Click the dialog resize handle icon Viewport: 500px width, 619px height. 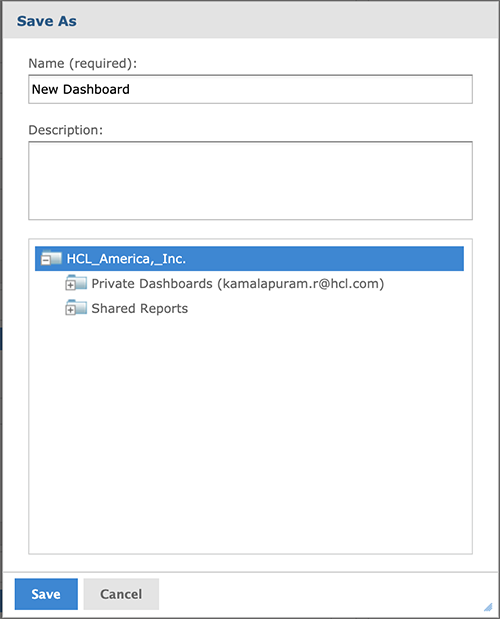click(488, 606)
